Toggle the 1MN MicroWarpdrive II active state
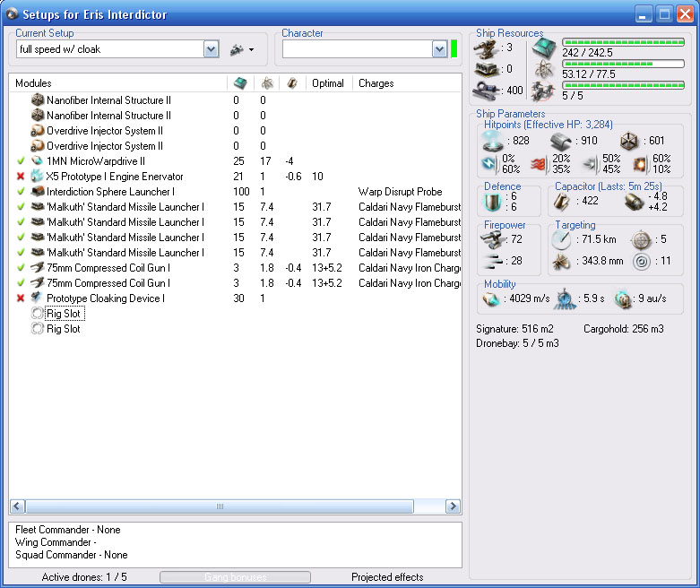This screenshot has height=588, width=700. pos(21,160)
